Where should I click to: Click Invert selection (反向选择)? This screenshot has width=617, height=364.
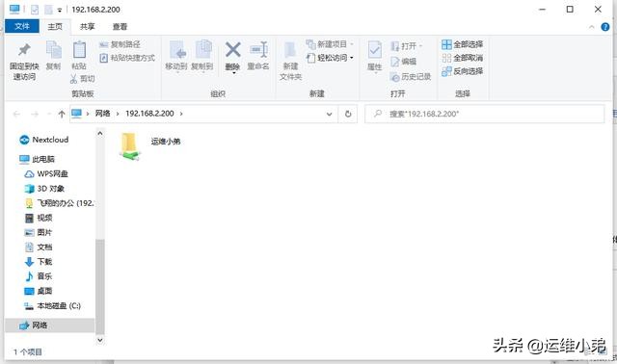click(463, 71)
